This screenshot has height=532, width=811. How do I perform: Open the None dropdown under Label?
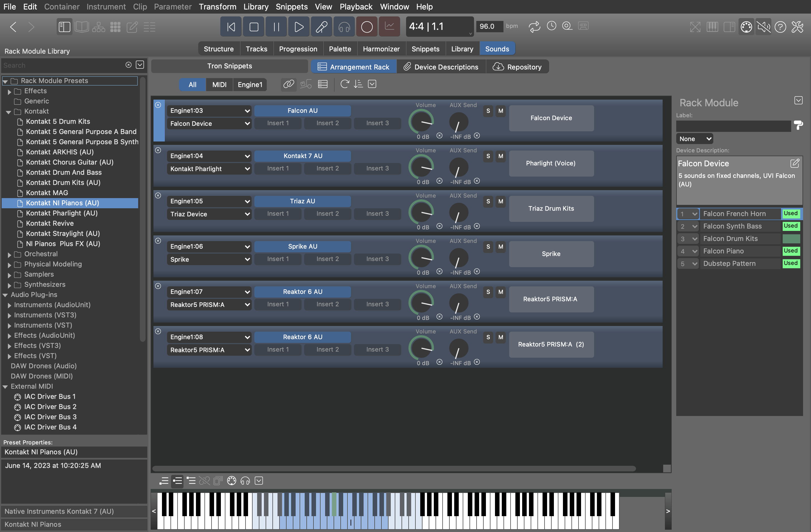[694, 139]
